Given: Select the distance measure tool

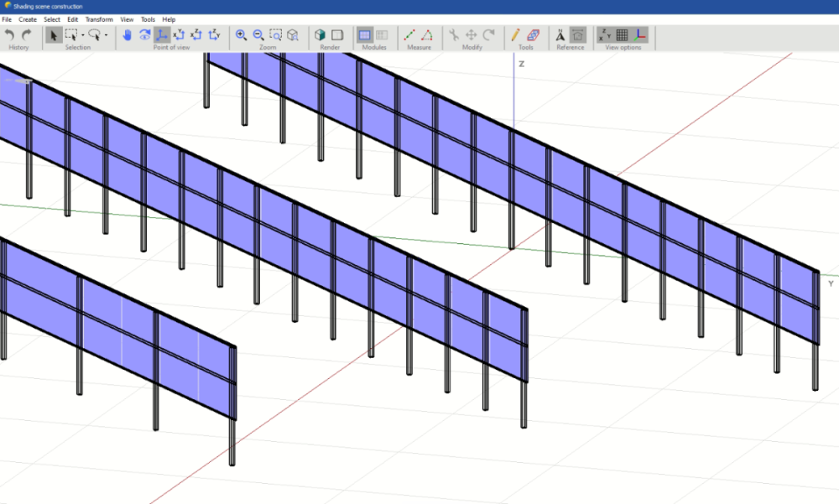Looking at the screenshot, I should (409, 35).
